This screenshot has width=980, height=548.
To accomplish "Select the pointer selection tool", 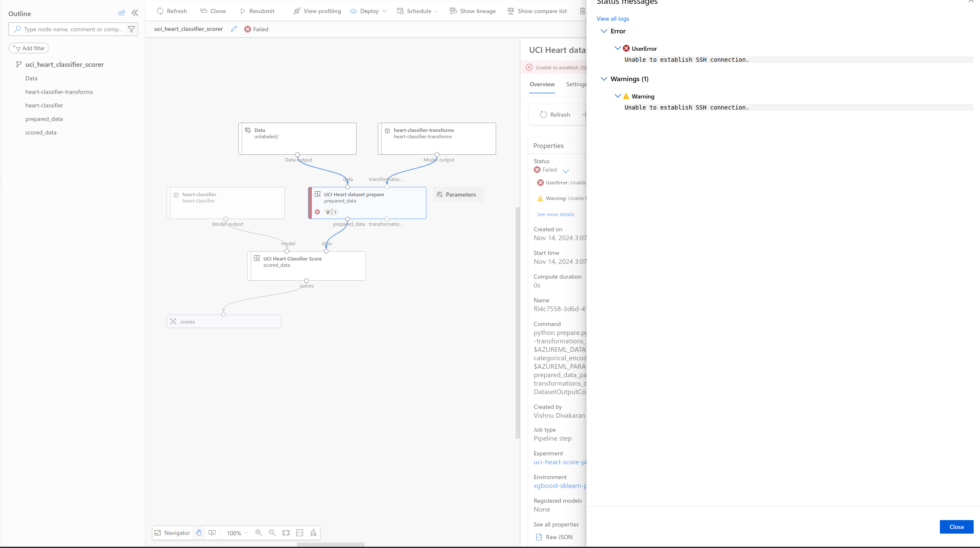I will pyautogui.click(x=212, y=533).
